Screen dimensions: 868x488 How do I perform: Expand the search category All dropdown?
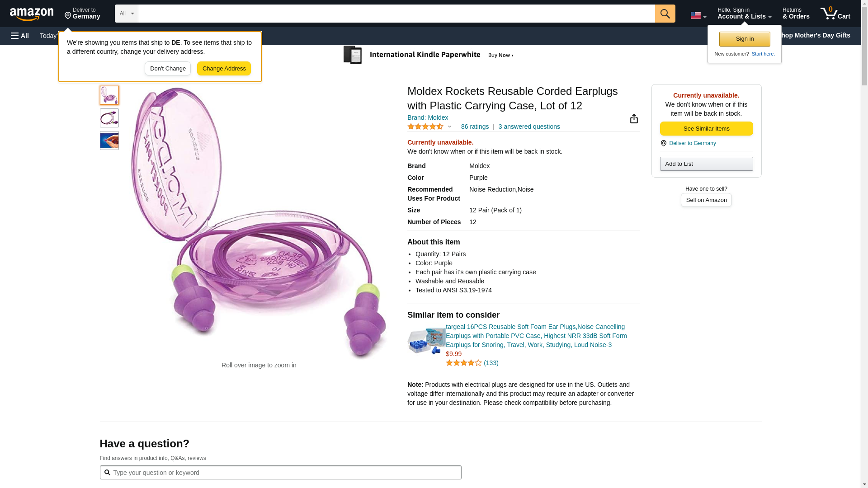126,14
